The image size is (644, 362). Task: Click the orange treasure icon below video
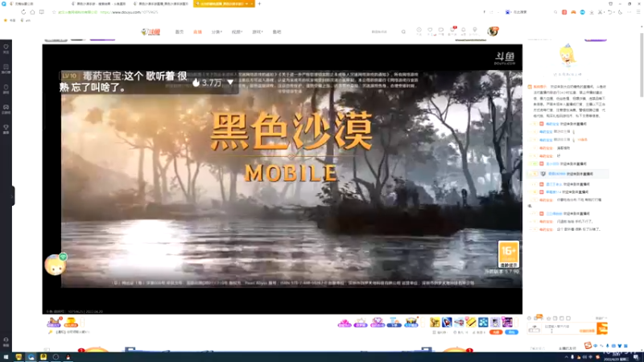[71, 323]
